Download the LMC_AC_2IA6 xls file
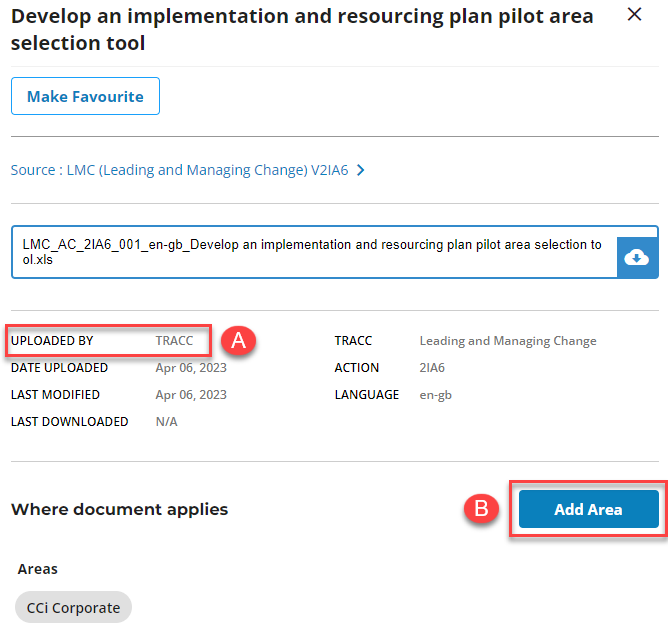Image resolution: width=668 pixels, height=640 pixels. click(637, 257)
